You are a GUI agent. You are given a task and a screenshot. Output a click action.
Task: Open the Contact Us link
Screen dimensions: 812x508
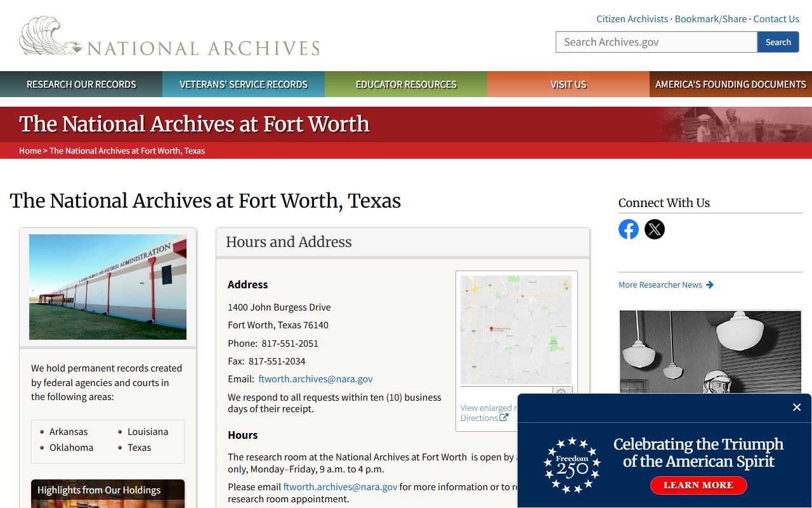point(776,19)
